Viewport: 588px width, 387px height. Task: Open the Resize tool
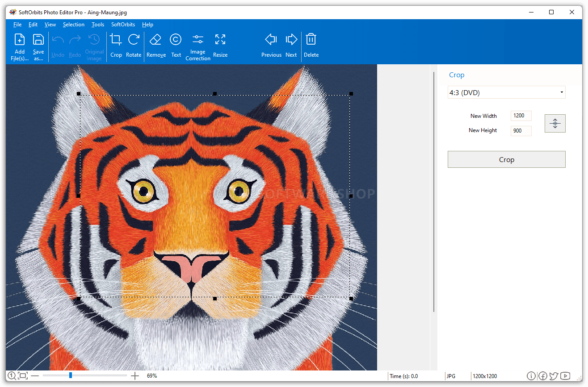220,39
